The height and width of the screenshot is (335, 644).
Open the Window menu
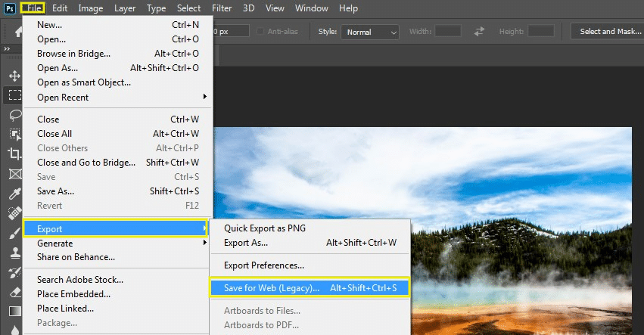point(311,8)
